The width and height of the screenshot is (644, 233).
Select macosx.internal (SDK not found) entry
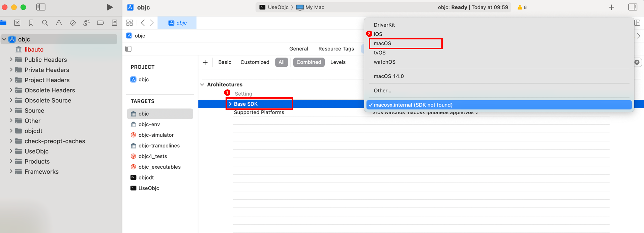(499, 105)
